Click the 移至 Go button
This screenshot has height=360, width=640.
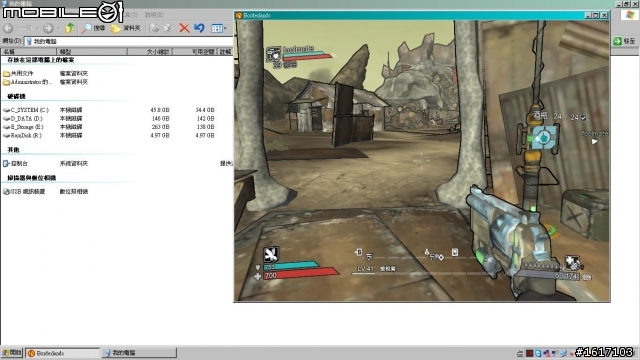(x=624, y=41)
